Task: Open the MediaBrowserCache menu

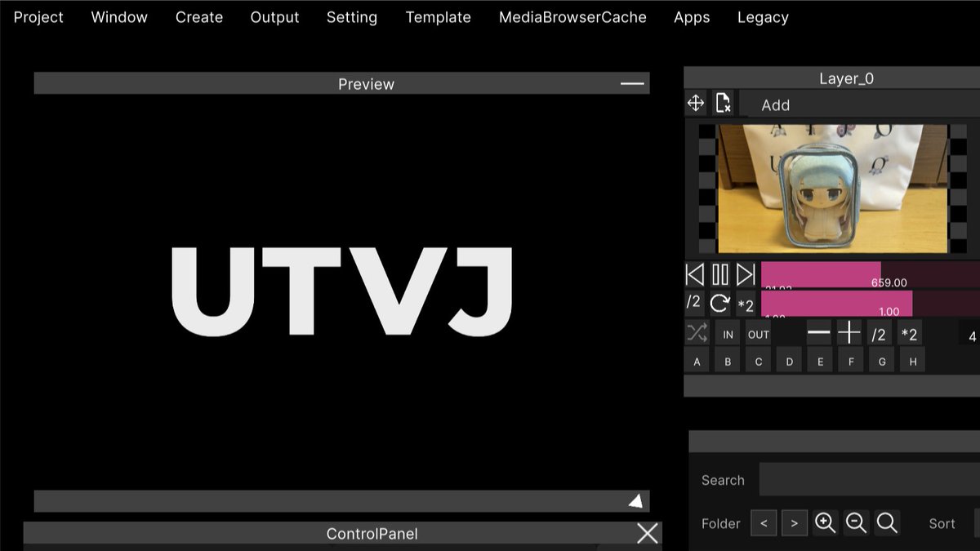Action: [x=572, y=17]
